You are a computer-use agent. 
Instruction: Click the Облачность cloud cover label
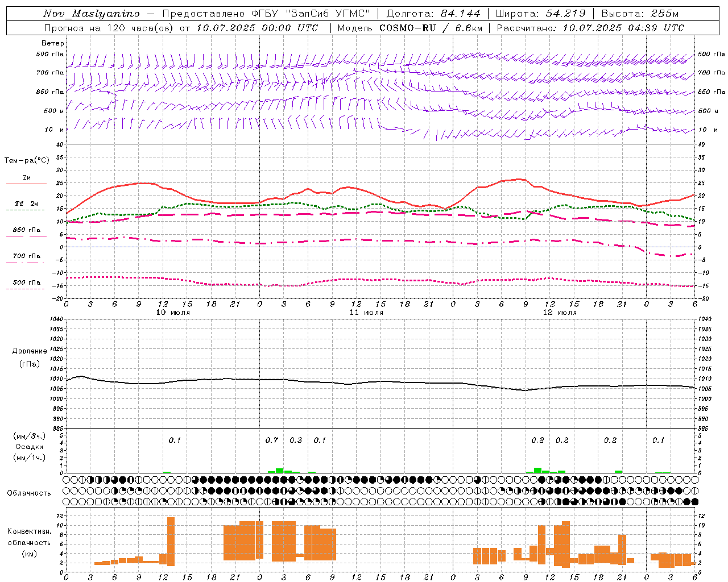[29, 493]
